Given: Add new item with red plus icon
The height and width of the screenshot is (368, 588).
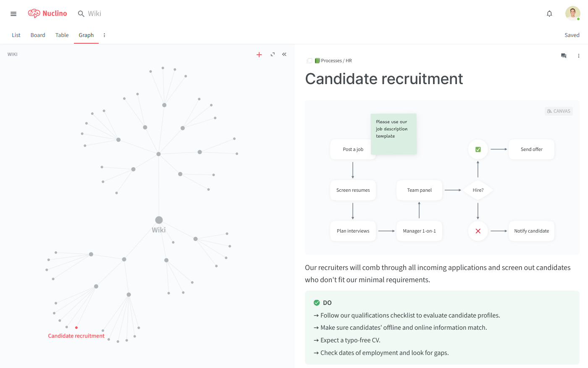Looking at the screenshot, I should pyautogui.click(x=259, y=55).
